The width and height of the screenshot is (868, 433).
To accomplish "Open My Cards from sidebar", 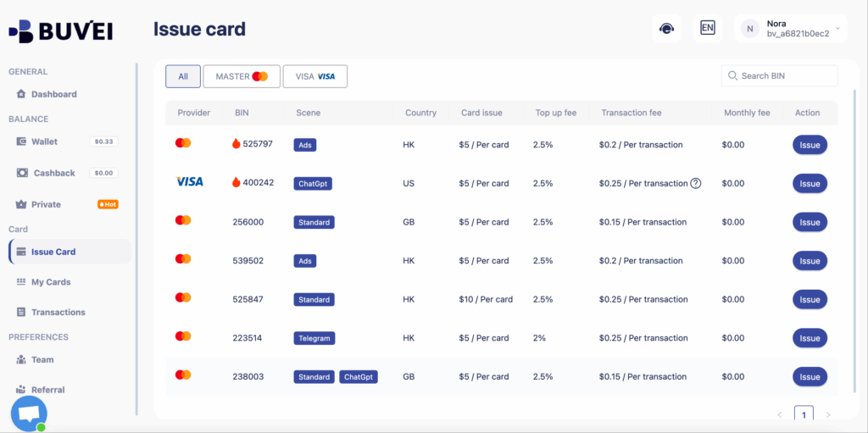I will pos(51,282).
